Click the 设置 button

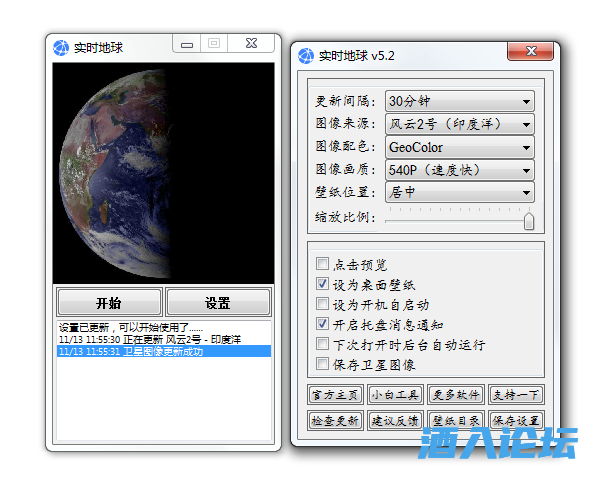click(x=218, y=302)
